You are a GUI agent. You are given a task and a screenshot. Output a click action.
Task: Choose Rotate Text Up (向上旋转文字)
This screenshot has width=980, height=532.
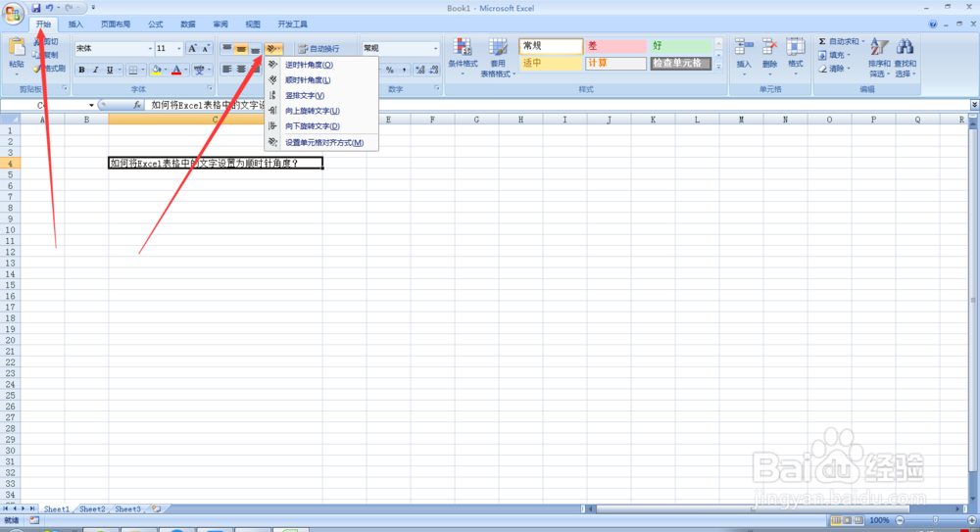tap(321, 111)
